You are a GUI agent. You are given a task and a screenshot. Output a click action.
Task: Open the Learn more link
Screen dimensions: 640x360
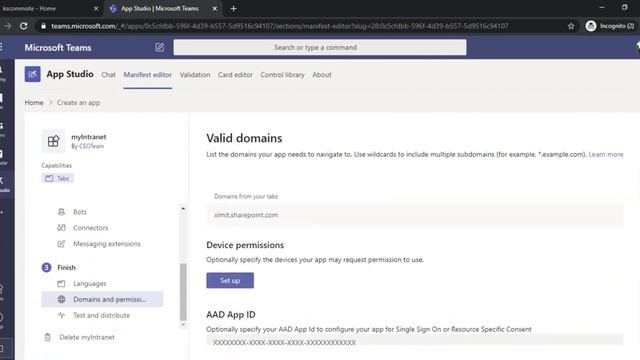pos(606,154)
